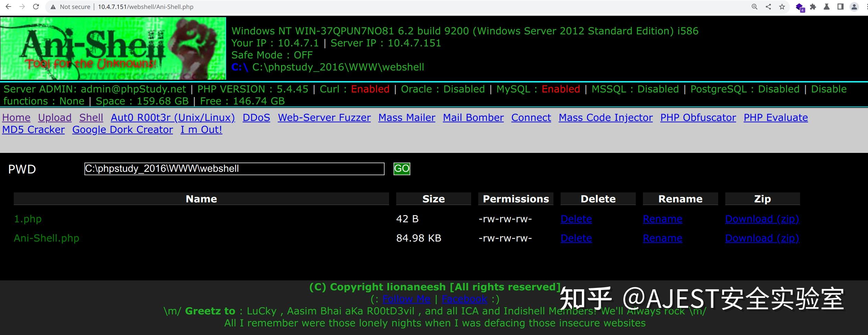Open the Connect link
The height and width of the screenshot is (335, 868).
pyautogui.click(x=531, y=118)
